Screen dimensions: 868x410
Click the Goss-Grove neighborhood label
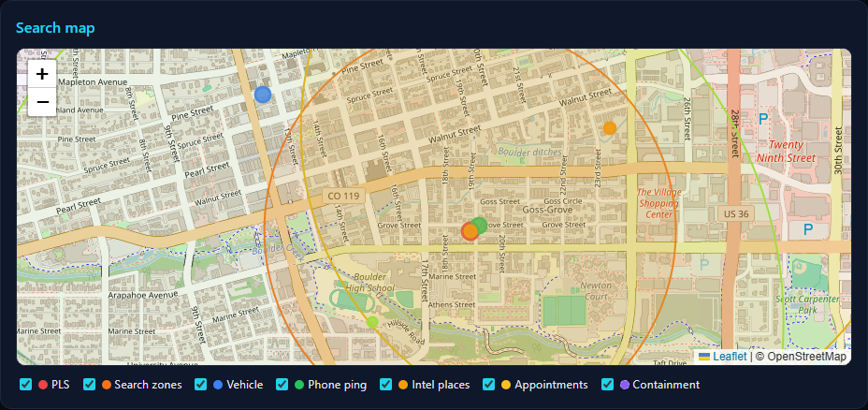[547, 210]
